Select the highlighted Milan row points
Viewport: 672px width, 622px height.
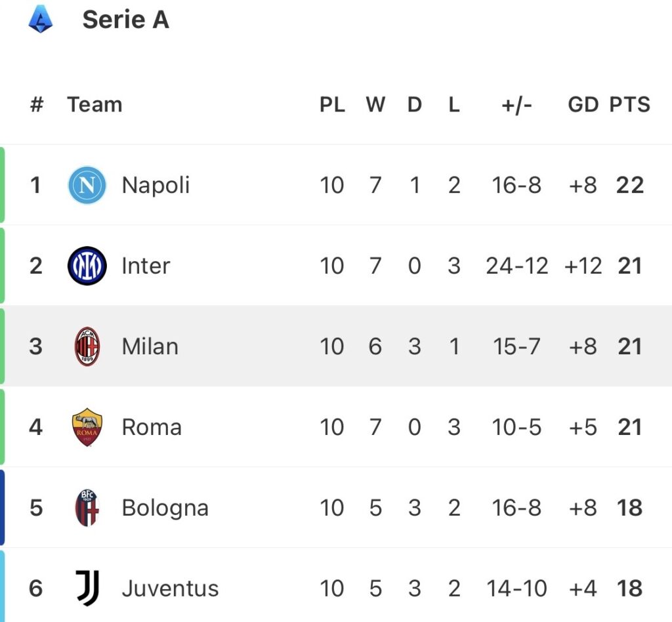point(629,346)
